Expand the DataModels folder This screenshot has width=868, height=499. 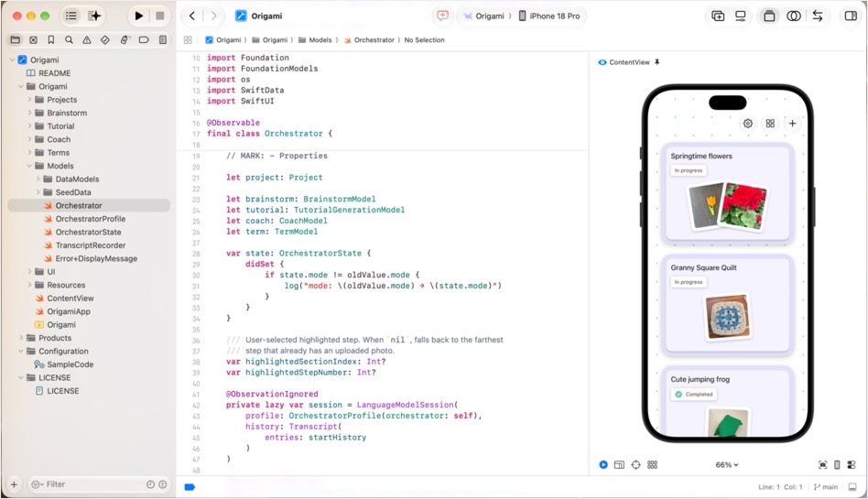(x=38, y=179)
